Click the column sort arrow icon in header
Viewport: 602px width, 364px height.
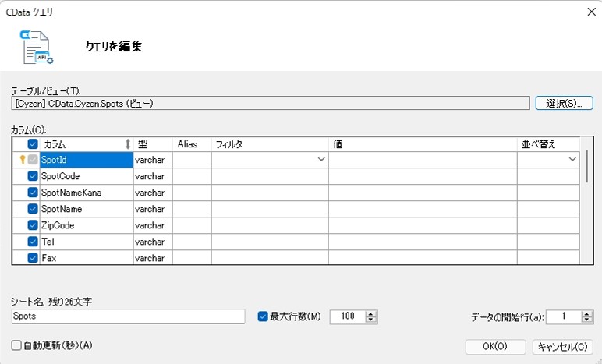[x=128, y=144]
